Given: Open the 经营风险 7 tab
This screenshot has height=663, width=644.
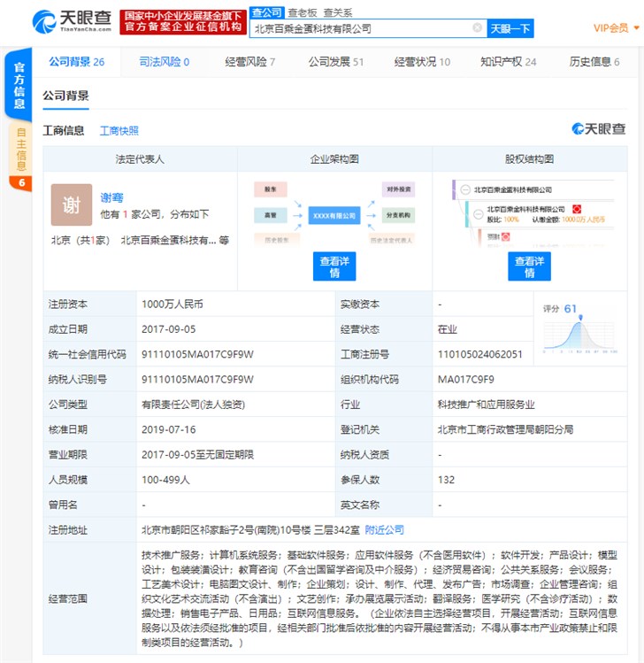Looking at the screenshot, I should pos(249,62).
